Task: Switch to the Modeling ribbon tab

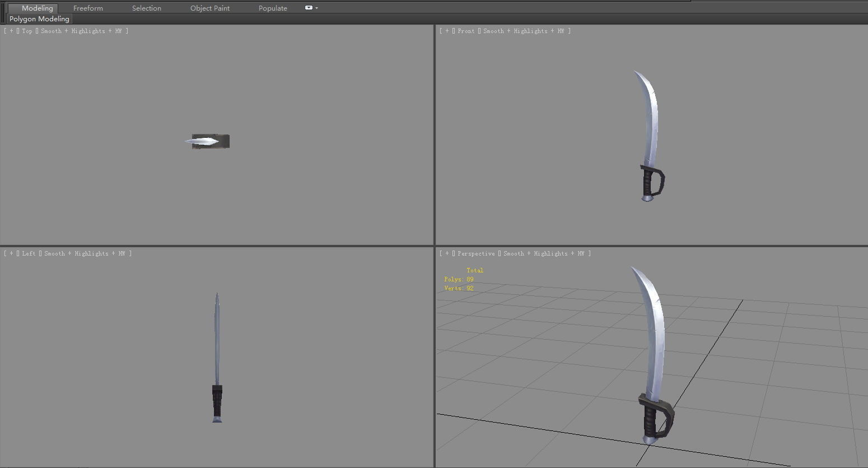Action: pos(32,8)
